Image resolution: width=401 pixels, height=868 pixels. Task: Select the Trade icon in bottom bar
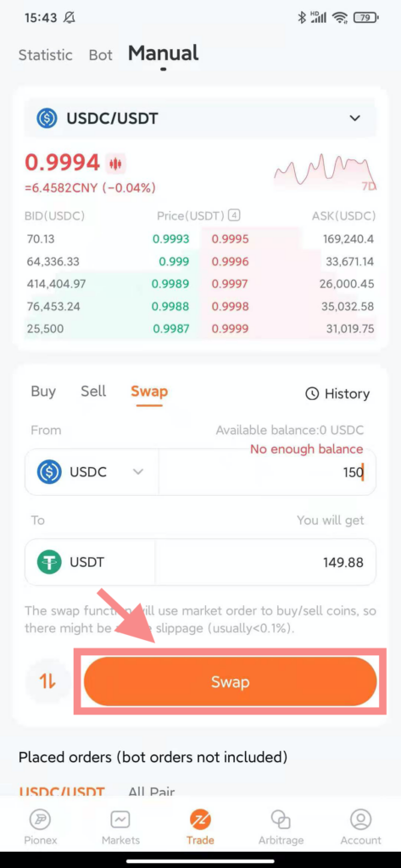(200, 820)
